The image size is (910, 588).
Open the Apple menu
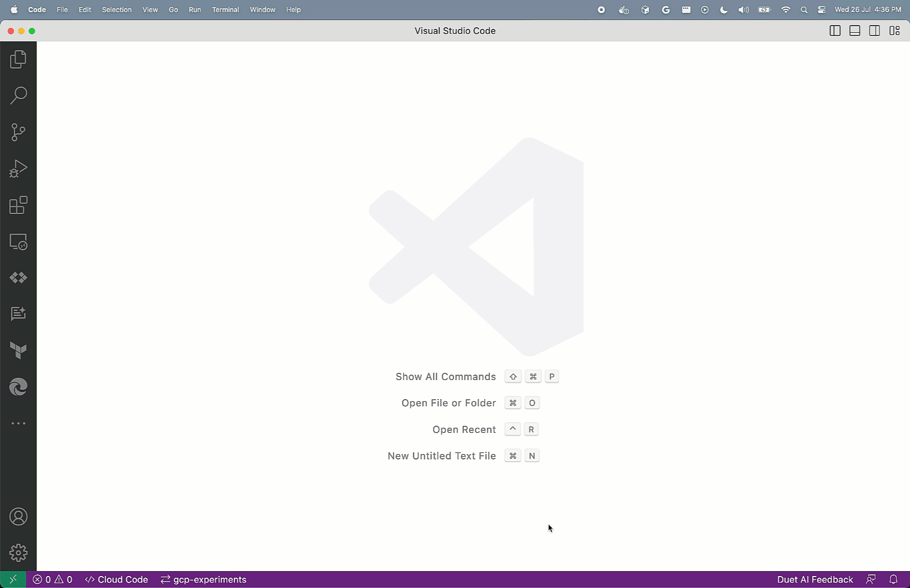coord(14,10)
